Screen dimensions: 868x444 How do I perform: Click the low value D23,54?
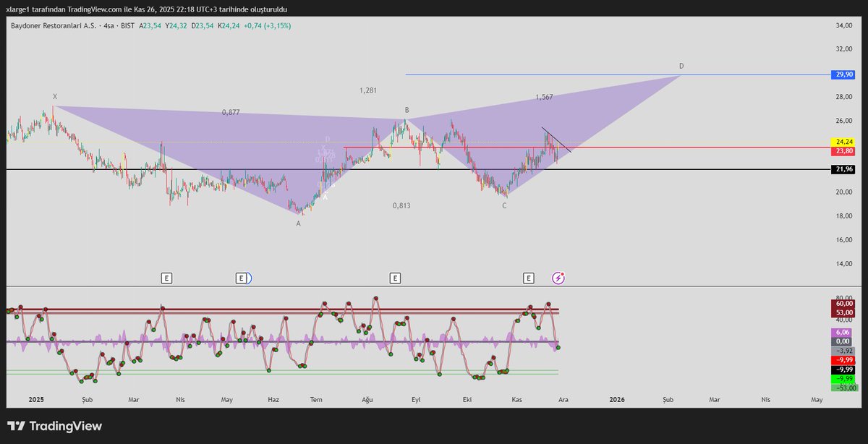click(202, 26)
